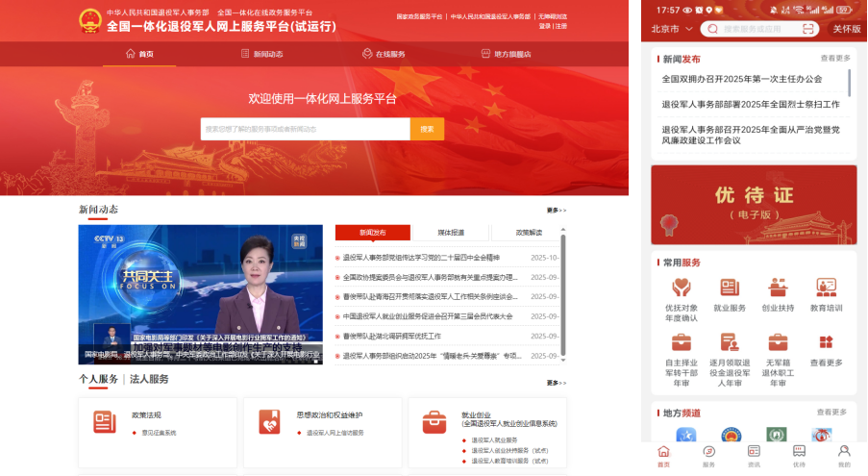This screenshot has height=476, width=868.
Task: Focus the website service search field
Action: pyautogui.click(x=305, y=129)
